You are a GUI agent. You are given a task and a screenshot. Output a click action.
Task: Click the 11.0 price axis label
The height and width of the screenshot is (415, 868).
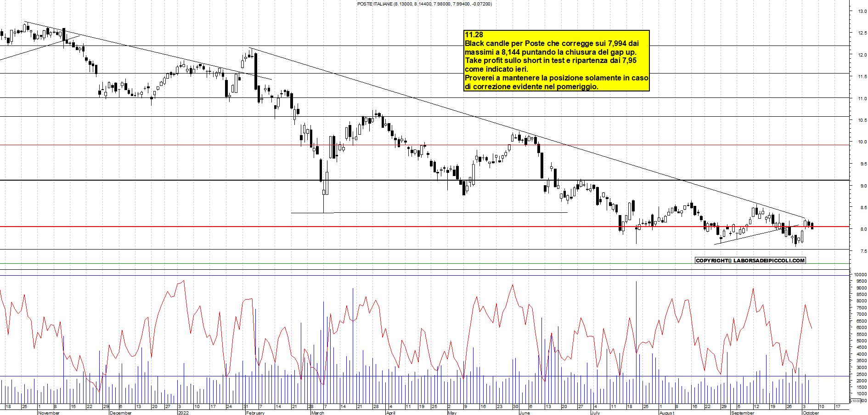862,99
